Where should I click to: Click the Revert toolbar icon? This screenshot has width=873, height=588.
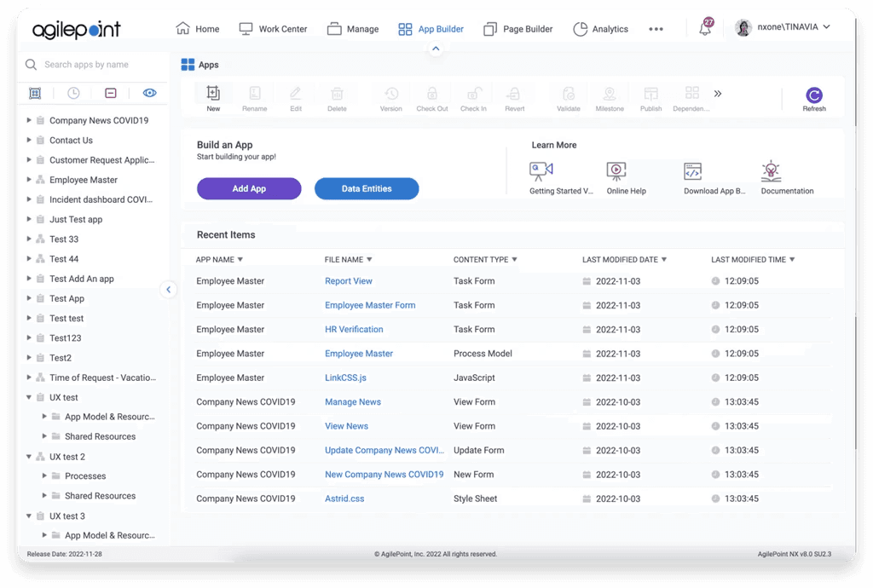pos(514,93)
